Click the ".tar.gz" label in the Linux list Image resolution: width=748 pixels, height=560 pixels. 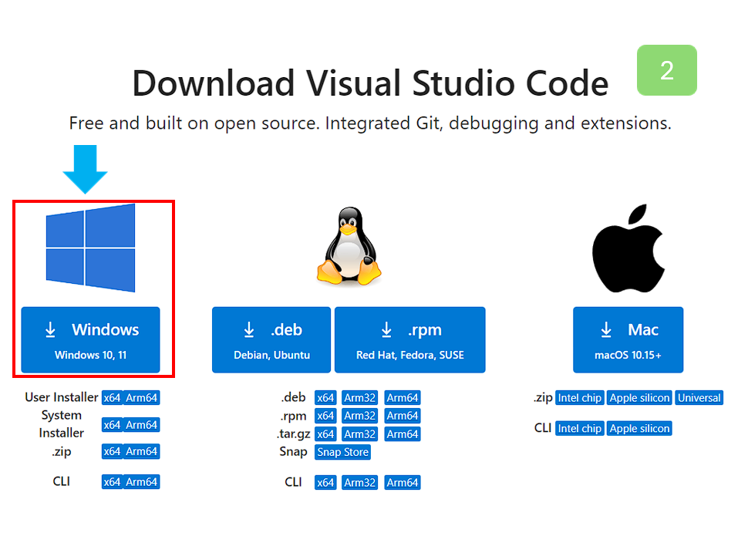[294, 434]
